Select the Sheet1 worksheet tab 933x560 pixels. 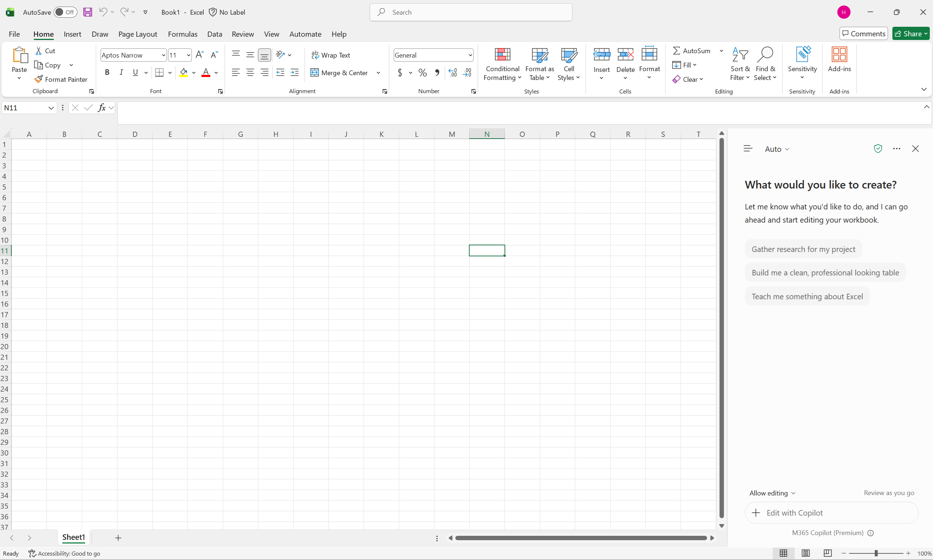click(x=74, y=537)
